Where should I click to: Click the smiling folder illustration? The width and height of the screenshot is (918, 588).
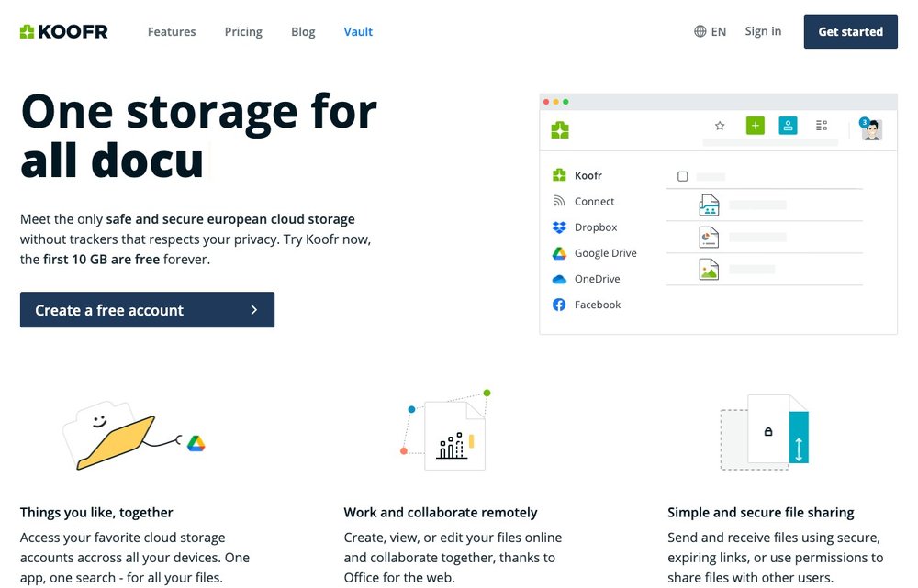[109, 435]
